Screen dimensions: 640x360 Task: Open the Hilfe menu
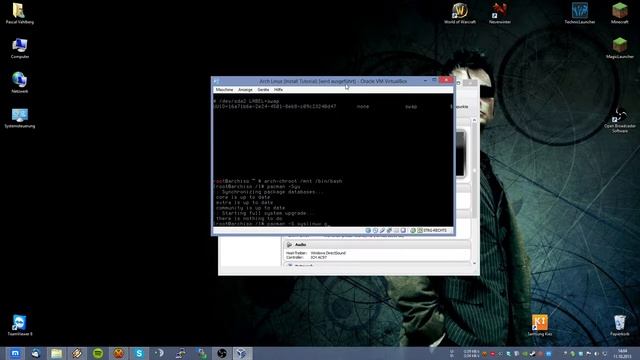coord(278,89)
